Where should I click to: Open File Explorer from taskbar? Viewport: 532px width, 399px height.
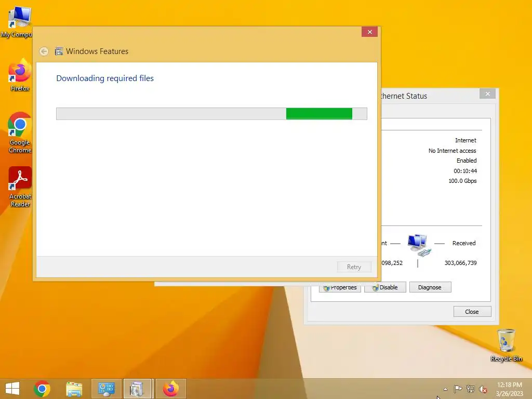click(74, 389)
